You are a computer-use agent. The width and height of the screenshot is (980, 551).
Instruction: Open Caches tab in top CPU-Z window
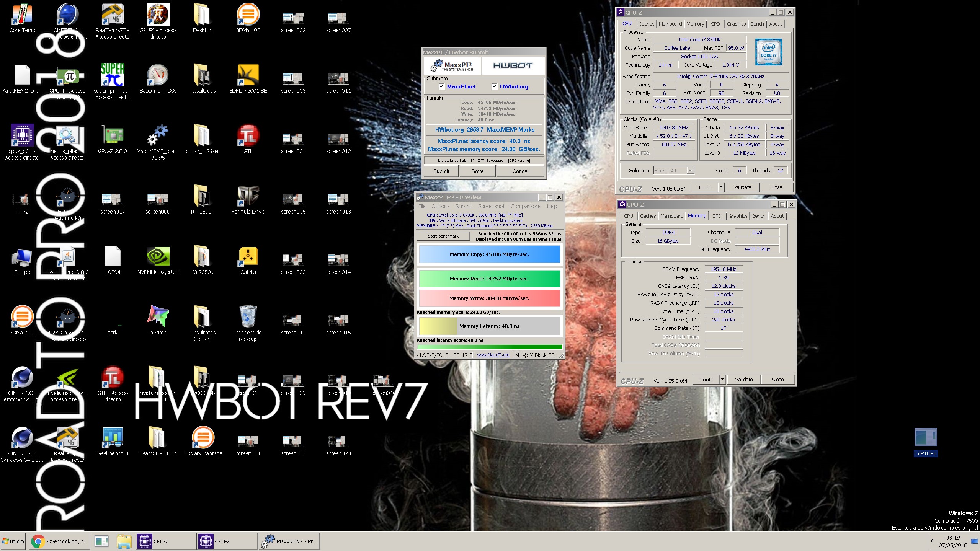tap(646, 24)
